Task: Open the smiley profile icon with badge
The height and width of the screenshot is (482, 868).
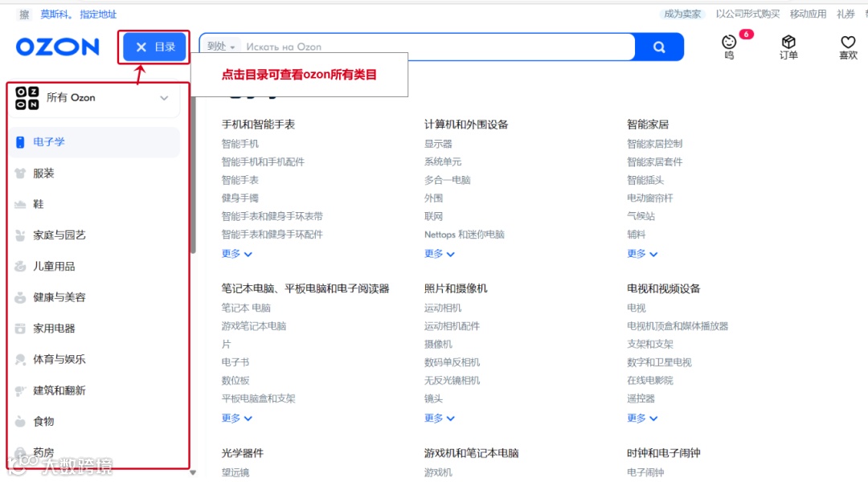Action: tap(729, 42)
